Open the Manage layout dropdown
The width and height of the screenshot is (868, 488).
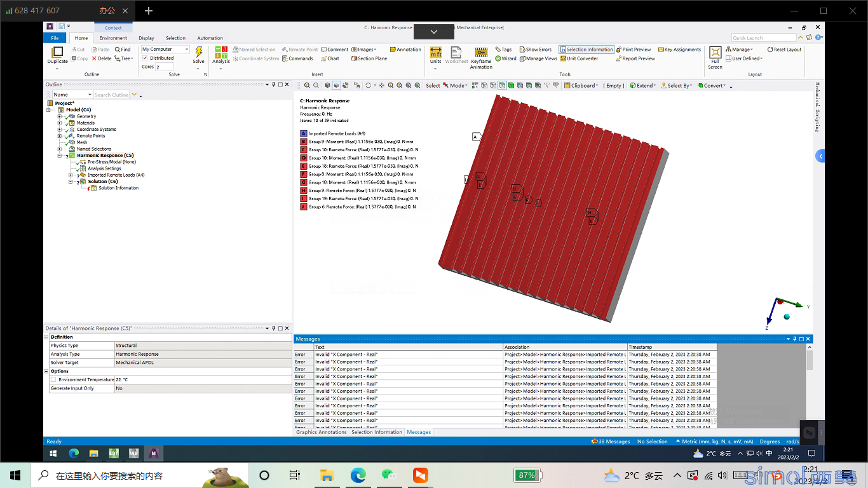(x=740, y=50)
